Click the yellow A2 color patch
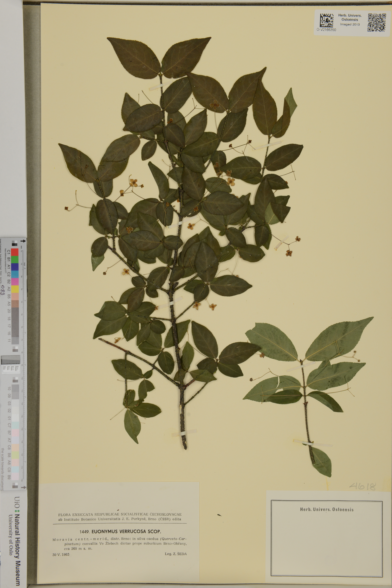The width and height of the screenshot is (392, 588). click(x=15, y=289)
